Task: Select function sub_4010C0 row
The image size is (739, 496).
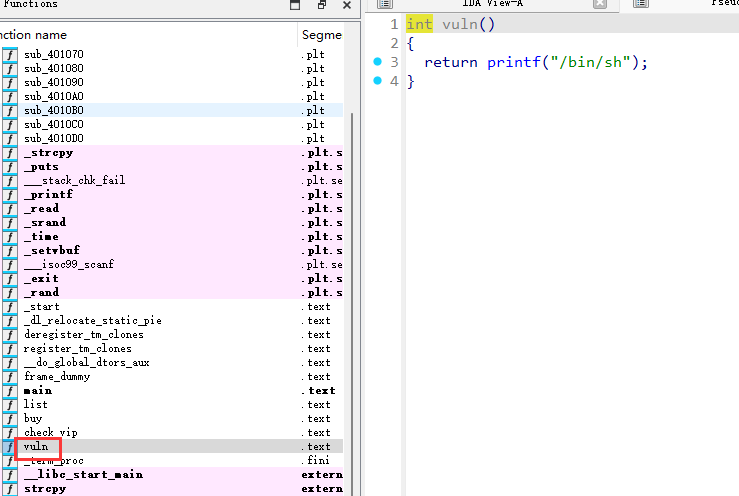Action: (x=172, y=124)
